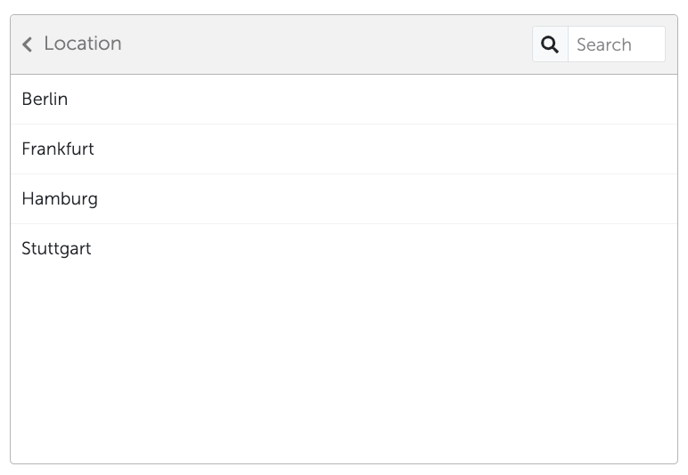Click the Berlin row text

point(45,99)
